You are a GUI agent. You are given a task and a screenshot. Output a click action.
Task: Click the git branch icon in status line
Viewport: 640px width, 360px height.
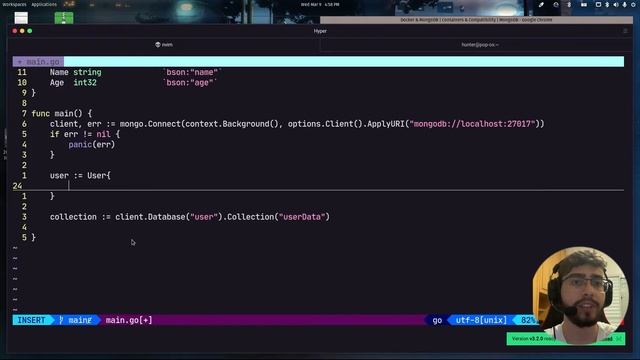61,320
